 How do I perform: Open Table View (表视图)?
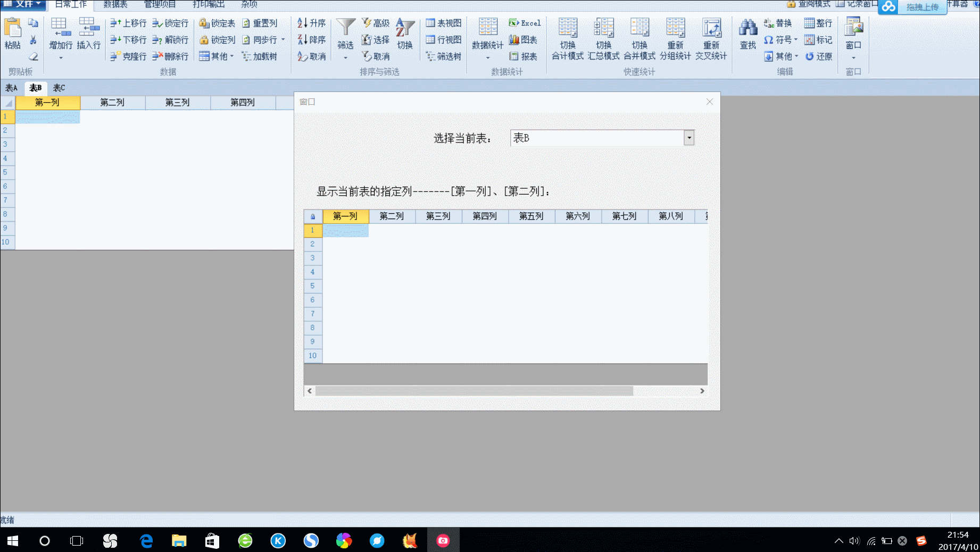tap(443, 23)
